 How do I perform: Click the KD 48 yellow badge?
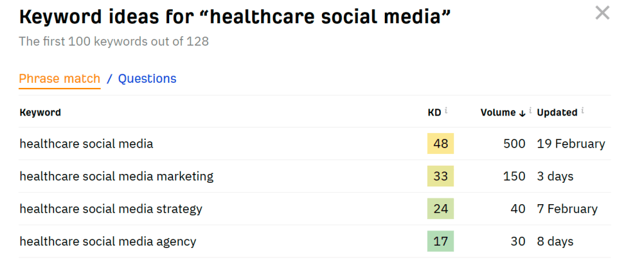pyautogui.click(x=440, y=144)
